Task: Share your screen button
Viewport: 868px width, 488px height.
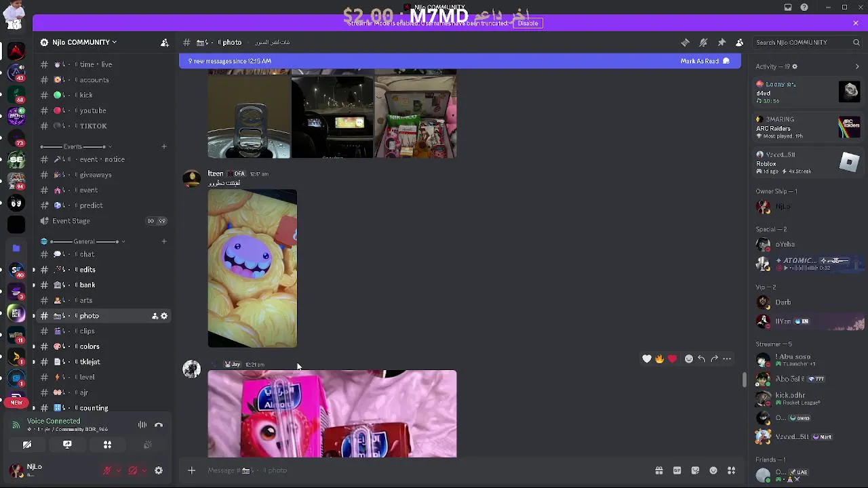Action: [67, 445]
